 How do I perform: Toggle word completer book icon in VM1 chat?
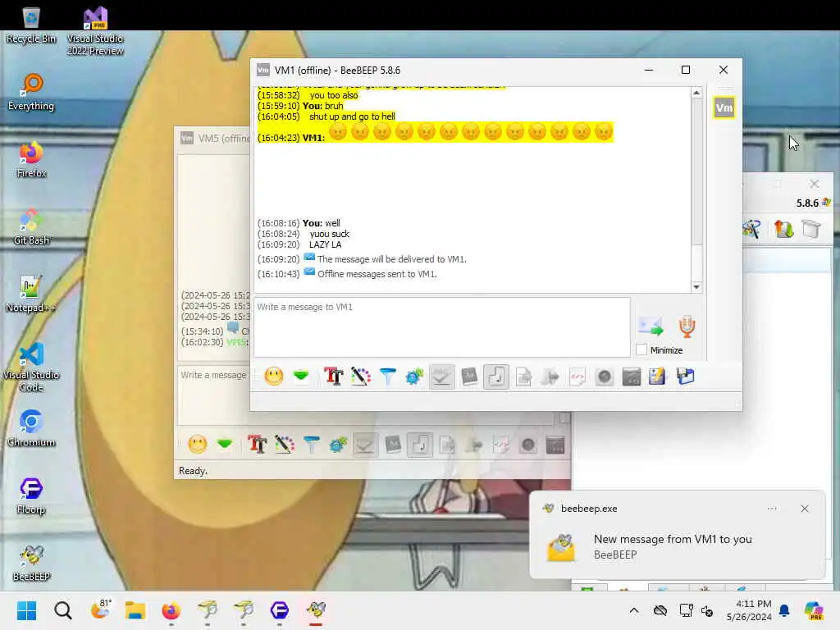tap(469, 376)
